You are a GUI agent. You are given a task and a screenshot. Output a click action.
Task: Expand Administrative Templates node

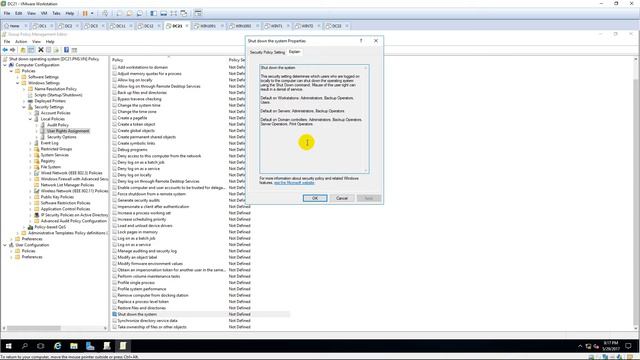[18, 233]
